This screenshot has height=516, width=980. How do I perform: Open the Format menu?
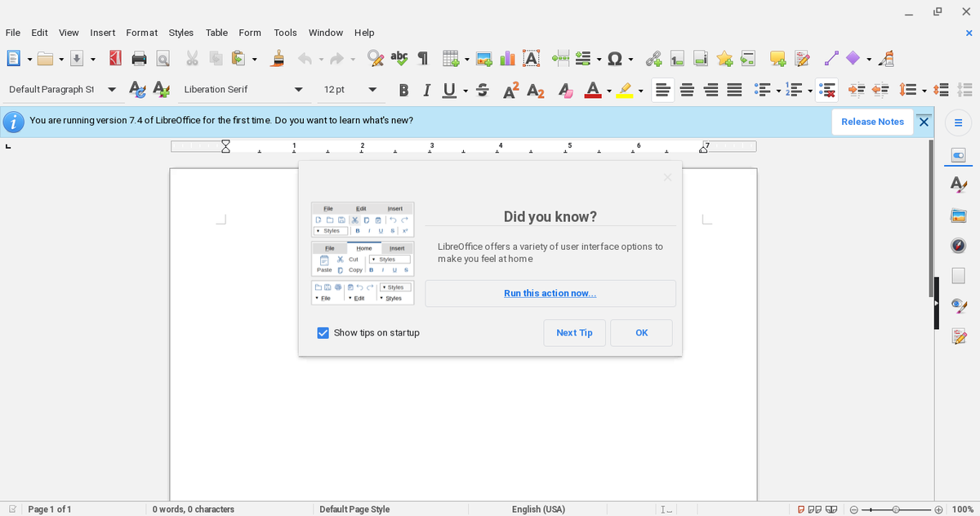coord(142,33)
